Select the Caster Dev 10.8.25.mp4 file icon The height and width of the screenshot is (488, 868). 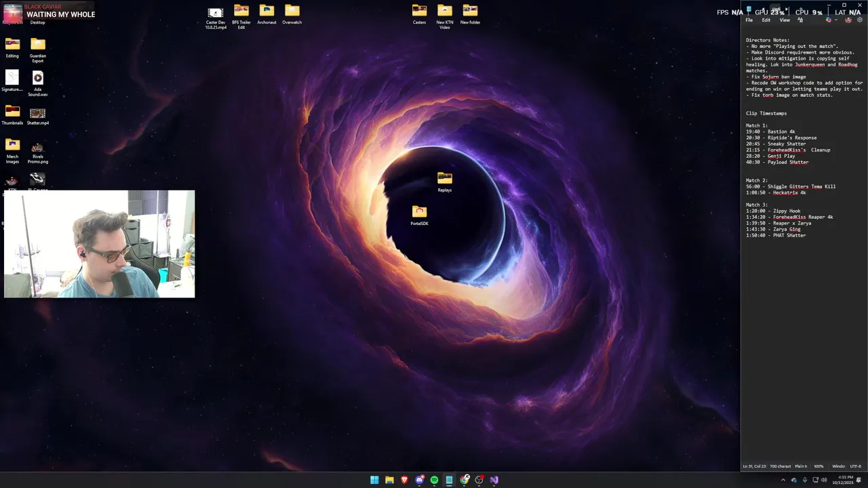[x=216, y=18]
